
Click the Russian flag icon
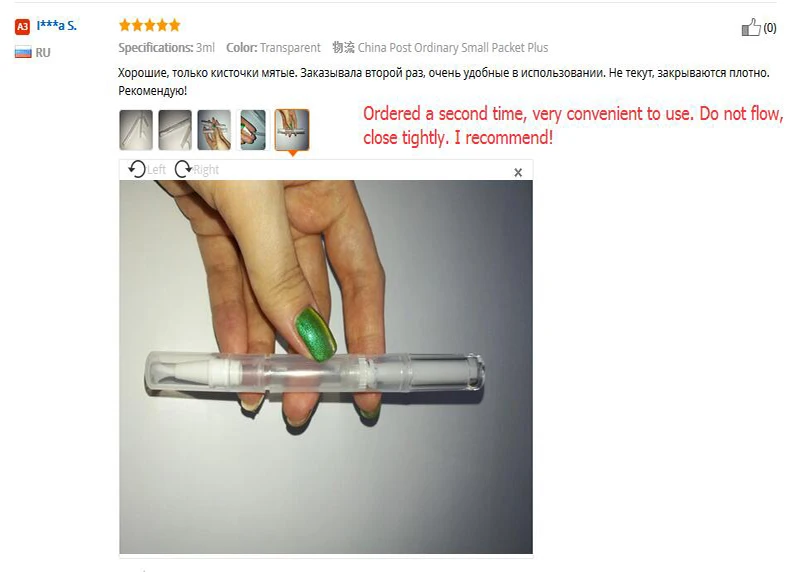tap(23, 52)
